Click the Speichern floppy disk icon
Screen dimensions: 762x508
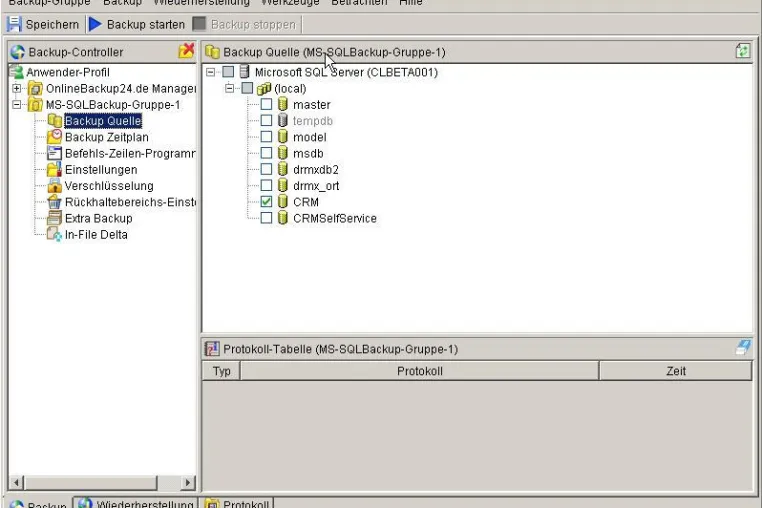click(x=14, y=24)
